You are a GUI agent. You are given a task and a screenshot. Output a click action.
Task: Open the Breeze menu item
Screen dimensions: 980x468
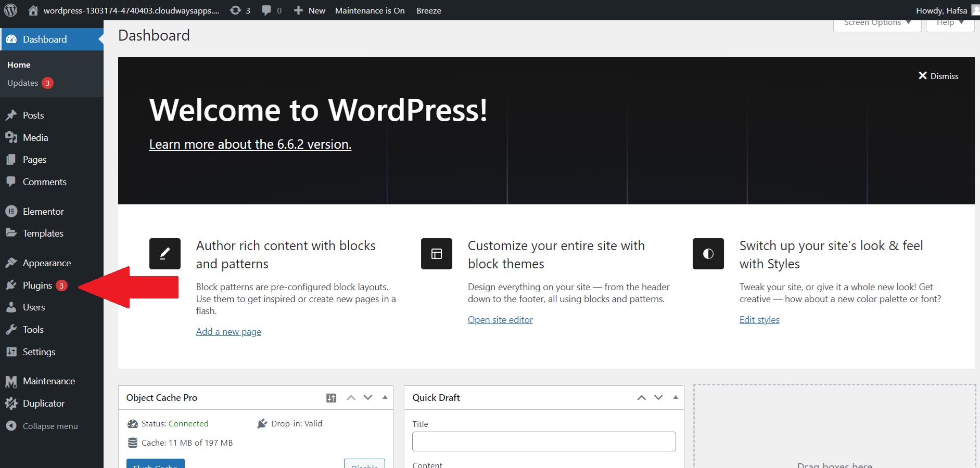(428, 10)
